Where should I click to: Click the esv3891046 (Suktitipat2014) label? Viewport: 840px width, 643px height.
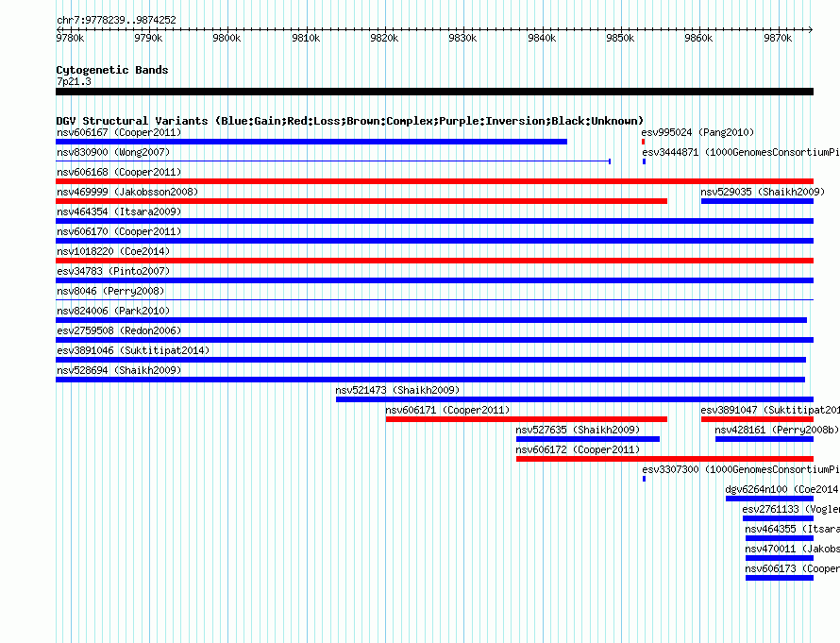coord(133,350)
